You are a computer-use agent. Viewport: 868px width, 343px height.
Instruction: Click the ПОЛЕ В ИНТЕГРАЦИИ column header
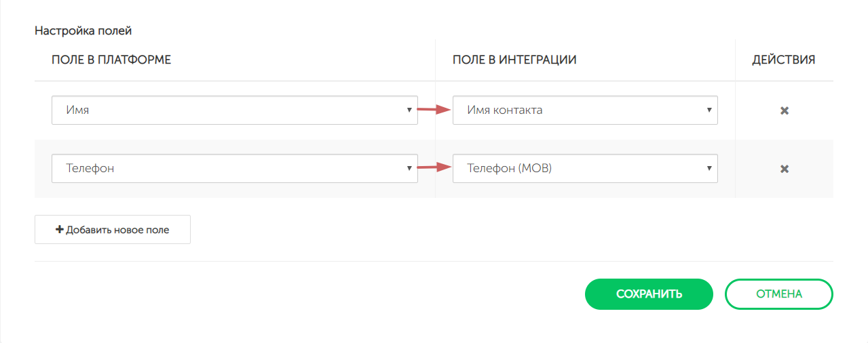coord(514,60)
